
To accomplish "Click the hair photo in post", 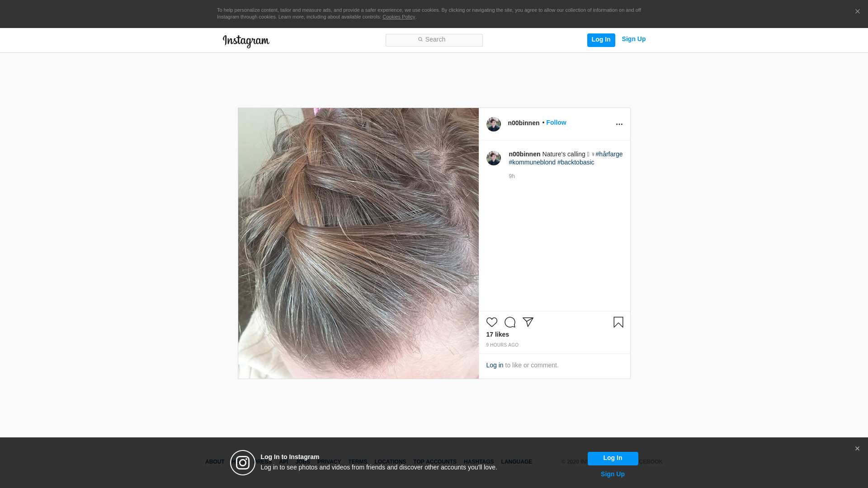I will [x=358, y=243].
